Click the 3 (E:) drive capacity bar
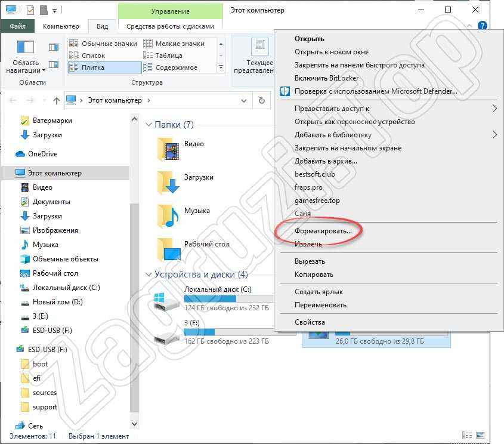504x444 pixels. click(x=227, y=331)
